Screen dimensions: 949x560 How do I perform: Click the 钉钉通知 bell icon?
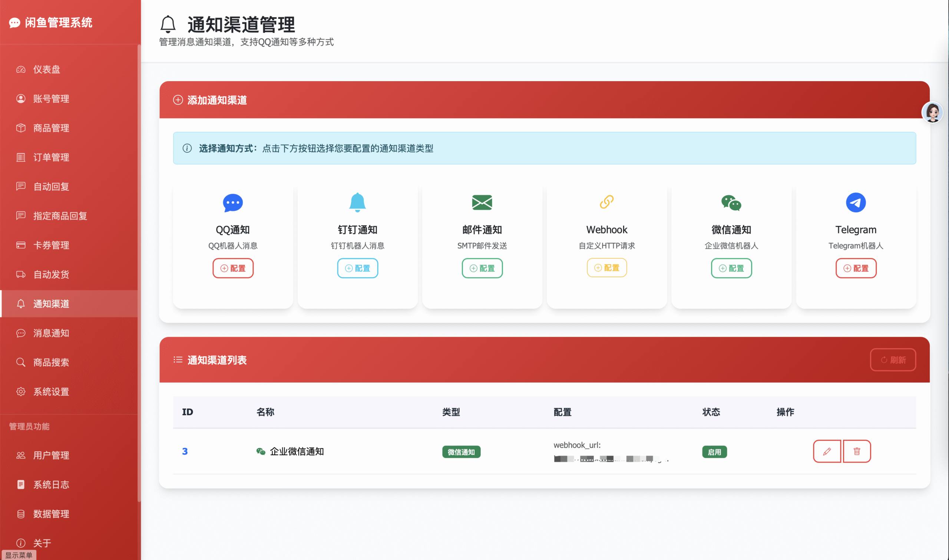tap(357, 202)
